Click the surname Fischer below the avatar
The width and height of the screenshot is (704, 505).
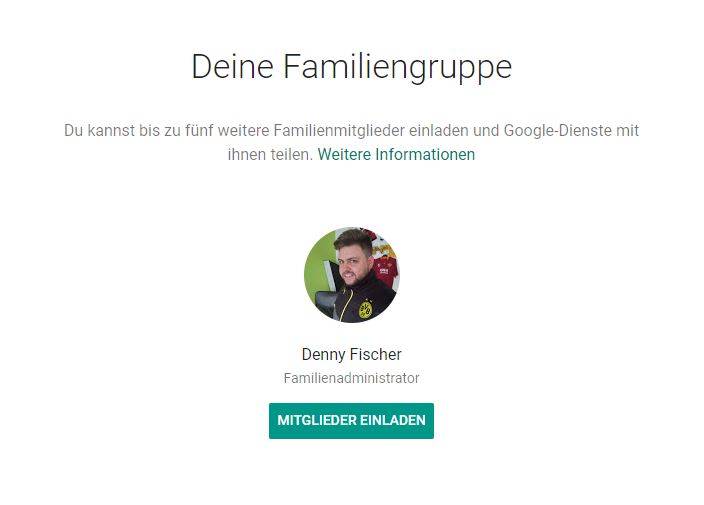tap(376, 354)
